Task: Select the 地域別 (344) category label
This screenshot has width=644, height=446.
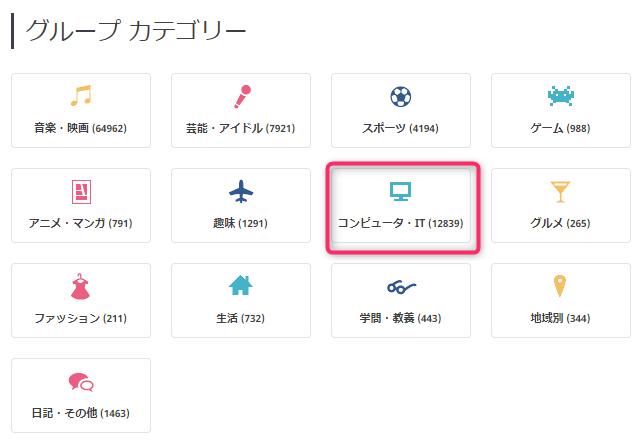Action: 560,318
